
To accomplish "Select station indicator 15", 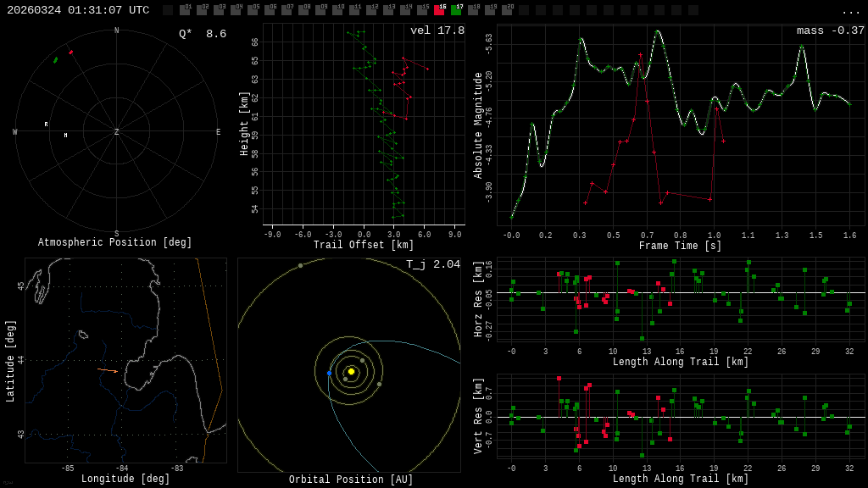I will (422, 9).
